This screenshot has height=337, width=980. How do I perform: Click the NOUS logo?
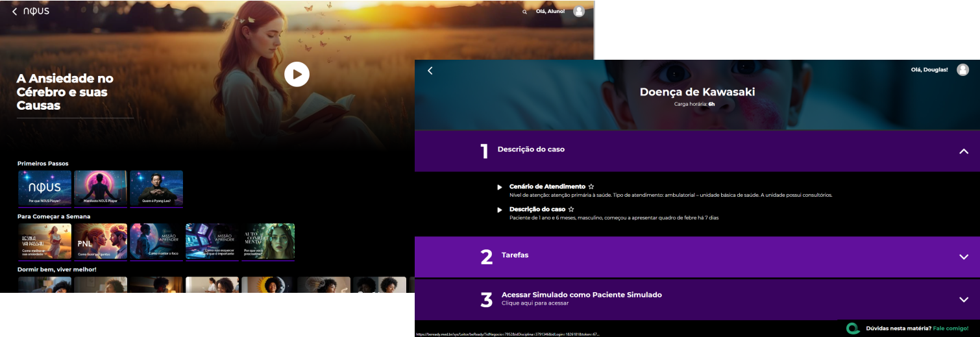point(36,12)
